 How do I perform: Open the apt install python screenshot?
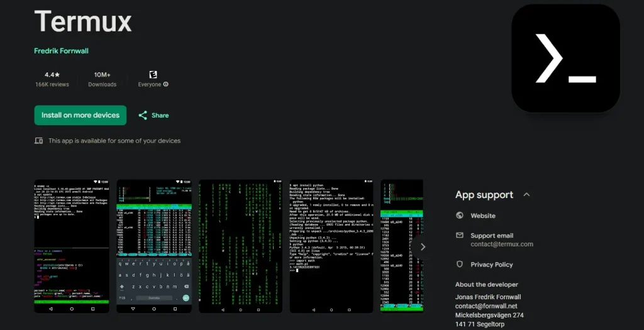click(331, 246)
